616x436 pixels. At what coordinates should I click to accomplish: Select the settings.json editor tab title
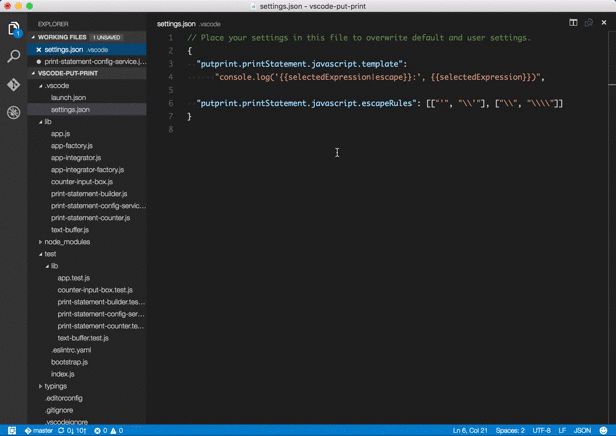(176, 24)
